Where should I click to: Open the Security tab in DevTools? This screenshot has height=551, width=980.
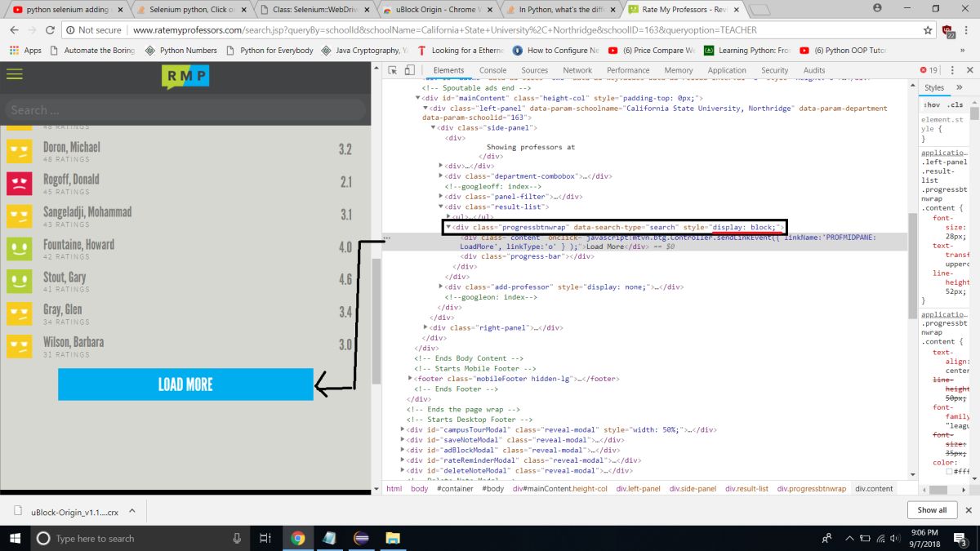774,71
